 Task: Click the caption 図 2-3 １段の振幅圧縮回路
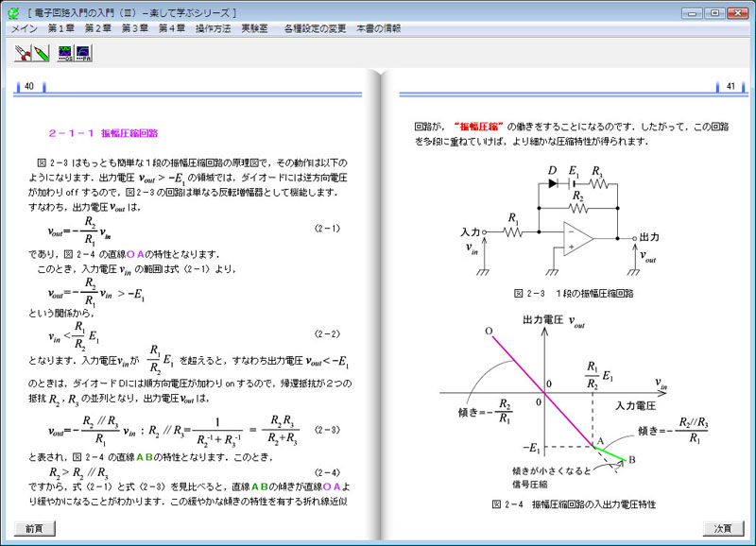tap(574, 294)
